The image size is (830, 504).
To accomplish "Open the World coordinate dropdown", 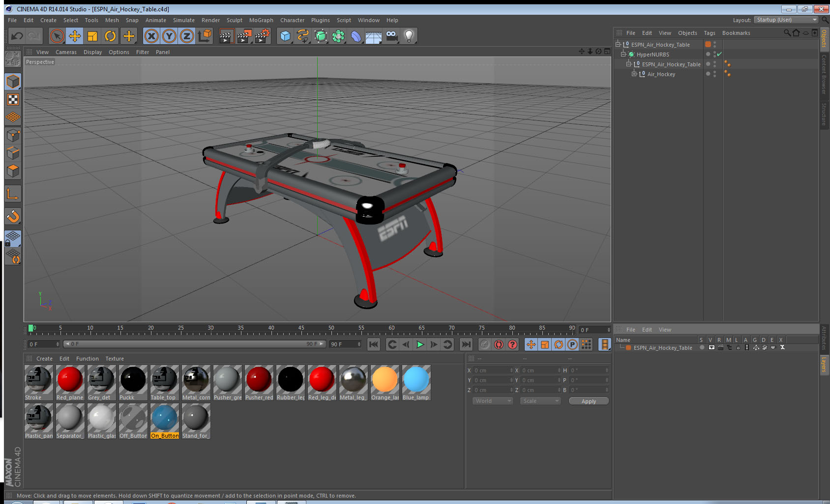I will pyautogui.click(x=493, y=401).
